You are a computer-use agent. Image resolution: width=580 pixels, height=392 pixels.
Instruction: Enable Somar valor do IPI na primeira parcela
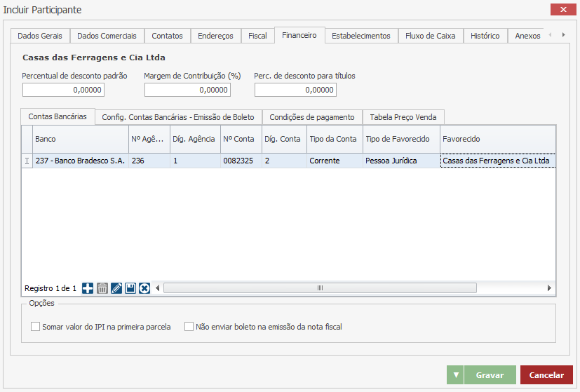pos(36,327)
